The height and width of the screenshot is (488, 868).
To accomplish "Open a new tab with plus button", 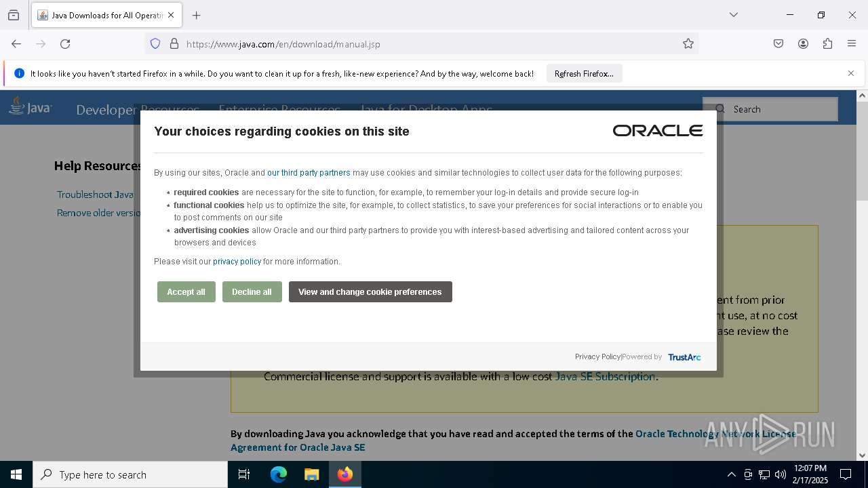I will point(197,15).
